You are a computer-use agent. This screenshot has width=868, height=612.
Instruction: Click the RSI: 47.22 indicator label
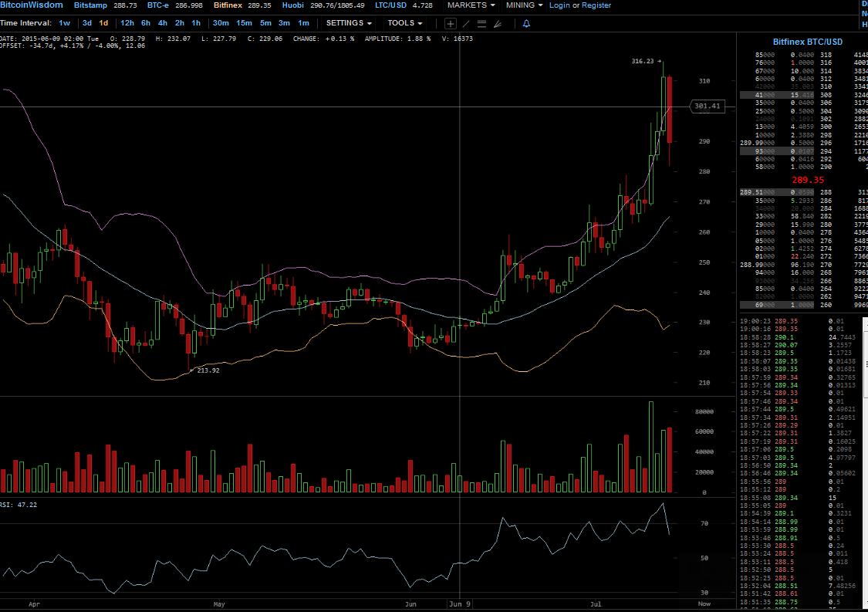point(19,505)
